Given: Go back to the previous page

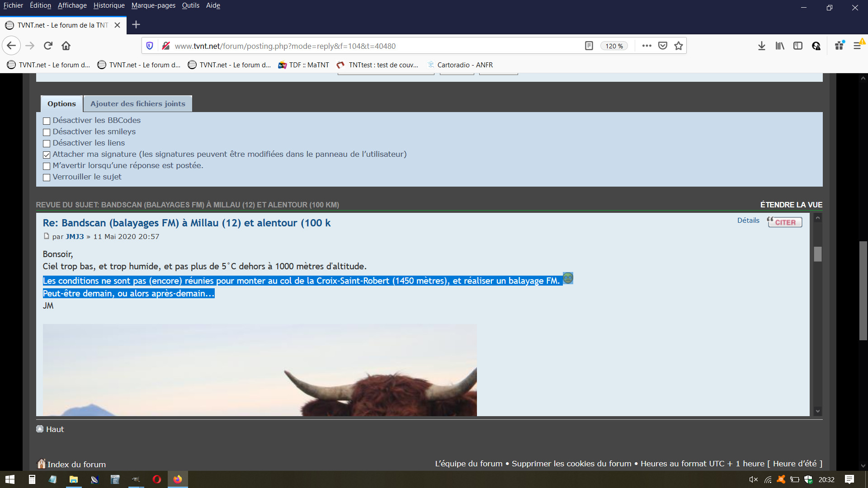Looking at the screenshot, I should click(x=11, y=46).
